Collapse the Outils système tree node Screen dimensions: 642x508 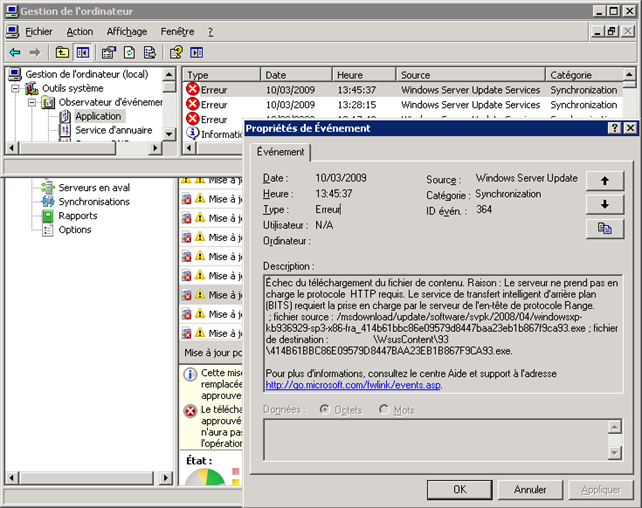pos(16,88)
